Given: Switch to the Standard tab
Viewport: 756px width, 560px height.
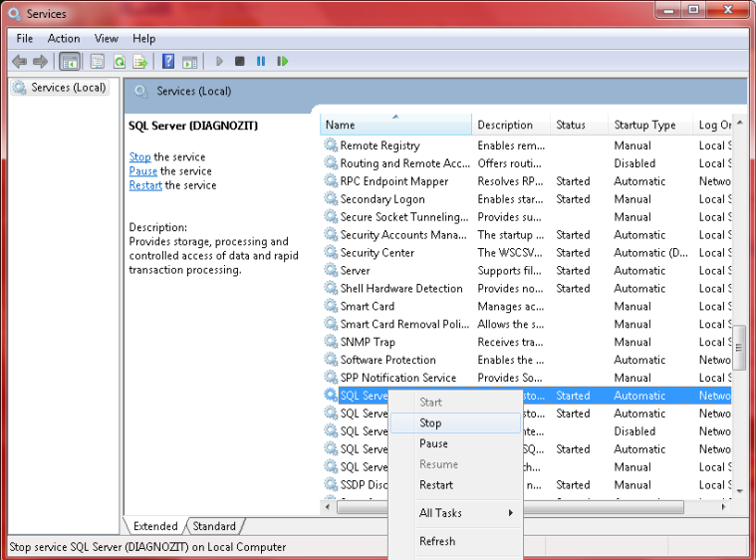Looking at the screenshot, I should pyautogui.click(x=214, y=526).
